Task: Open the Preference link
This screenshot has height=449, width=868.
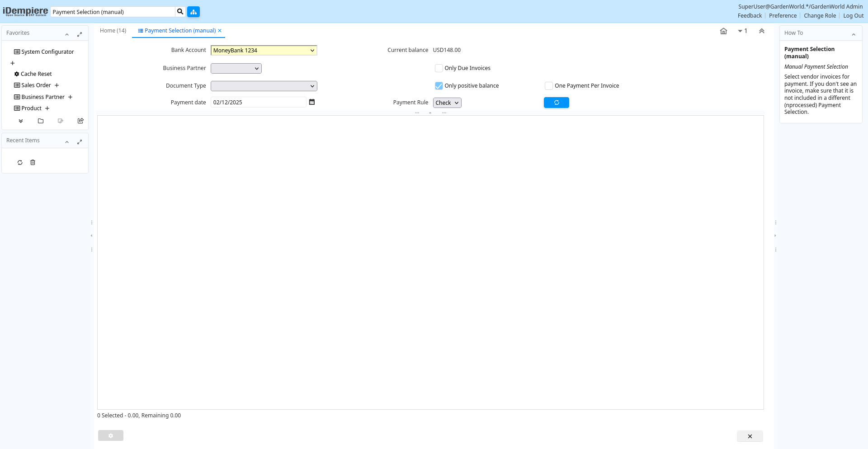Action: [783, 16]
